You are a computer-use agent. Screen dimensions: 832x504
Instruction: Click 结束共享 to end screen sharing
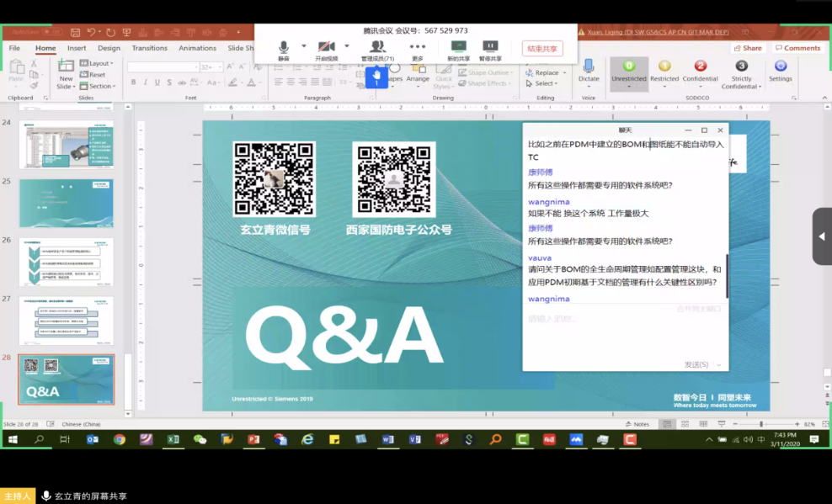click(542, 48)
